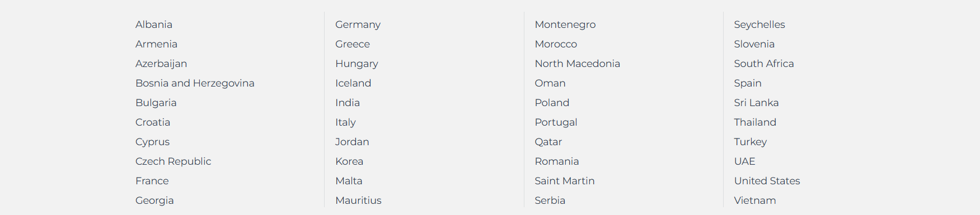Screen dimensions: 980x215
Task: Select Sri Lanka from the list
Action: [757, 103]
